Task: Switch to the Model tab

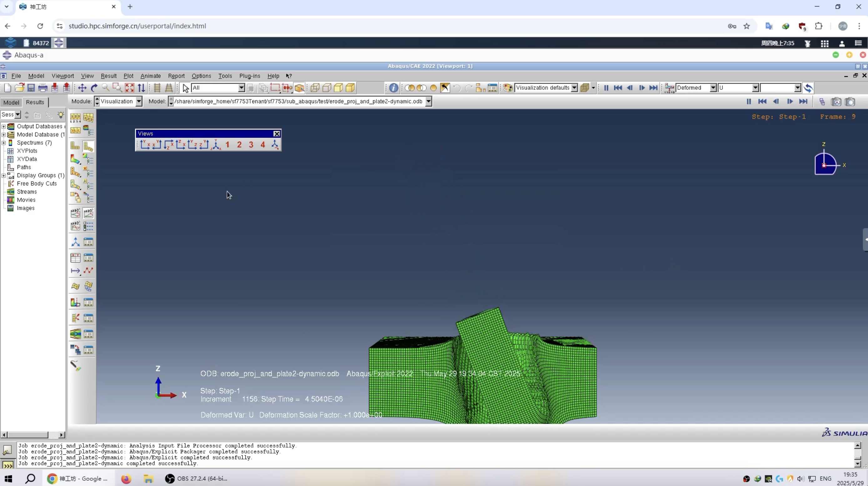Action: coord(11,103)
